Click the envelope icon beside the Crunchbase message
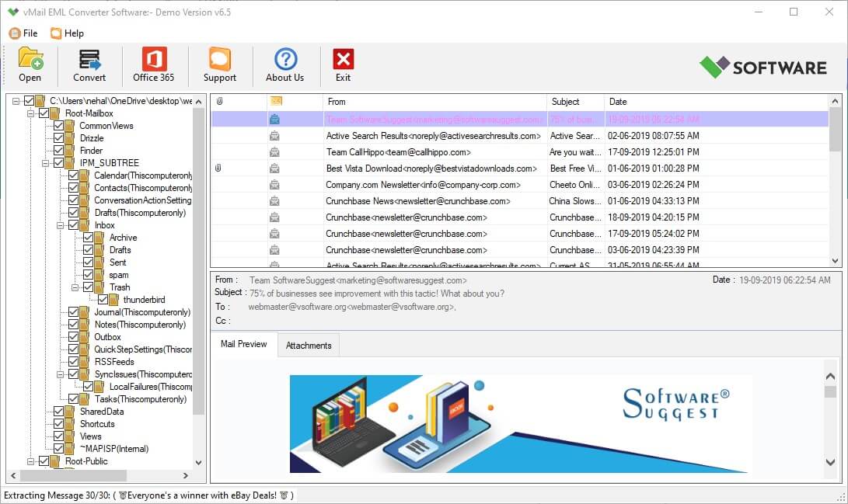 (274, 217)
